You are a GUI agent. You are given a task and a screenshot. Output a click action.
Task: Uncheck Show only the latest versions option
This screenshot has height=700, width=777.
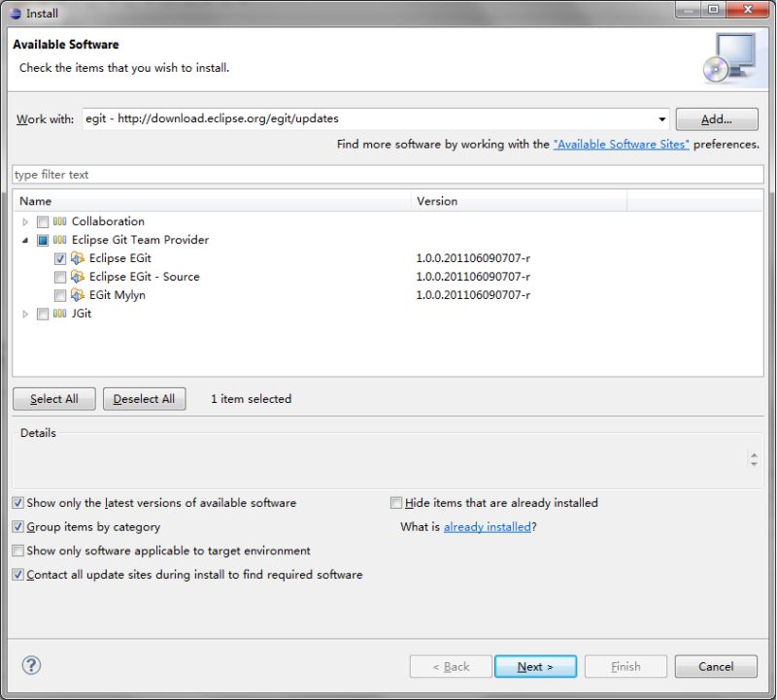pyautogui.click(x=17, y=503)
